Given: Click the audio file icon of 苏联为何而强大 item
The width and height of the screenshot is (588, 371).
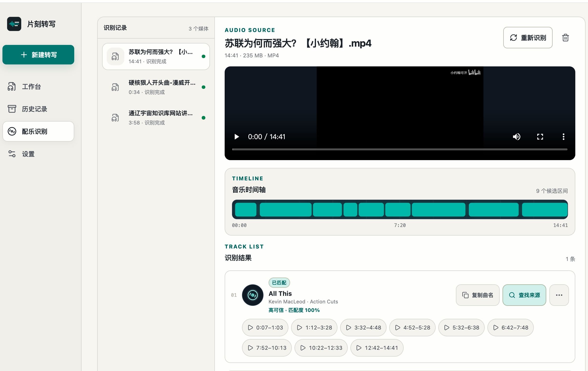Looking at the screenshot, I should tap(115, 56).
